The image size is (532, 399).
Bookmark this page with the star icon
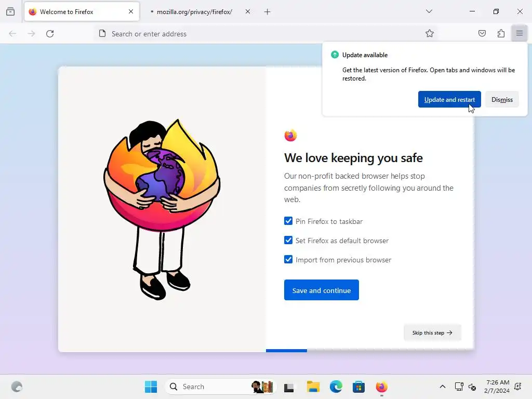click(x=430, y=33)
